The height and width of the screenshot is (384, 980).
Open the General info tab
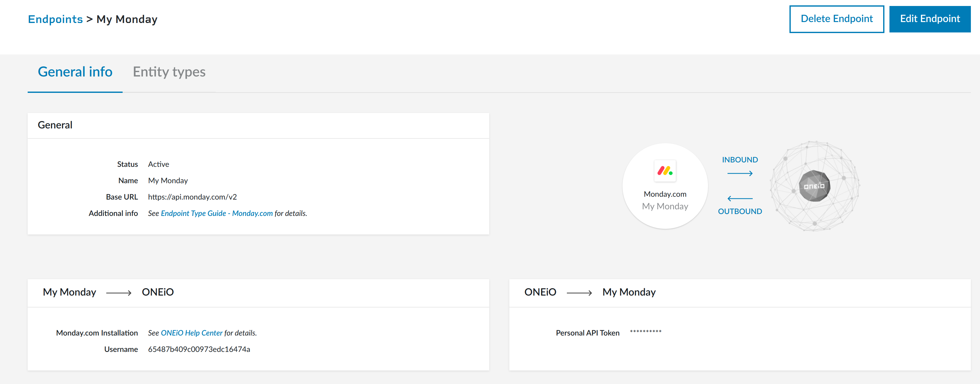[x=75, y=72]
